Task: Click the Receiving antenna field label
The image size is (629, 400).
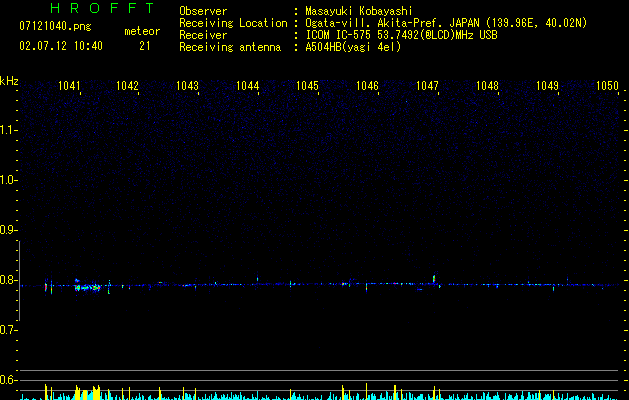Action: (230, 47)
